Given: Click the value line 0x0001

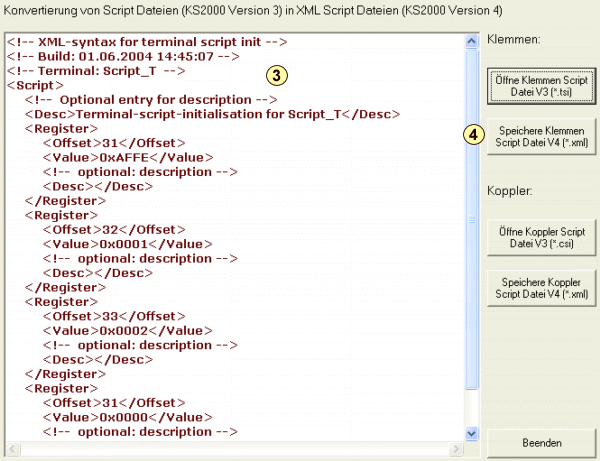Looking at the screenshot, I should coord(128,244).
